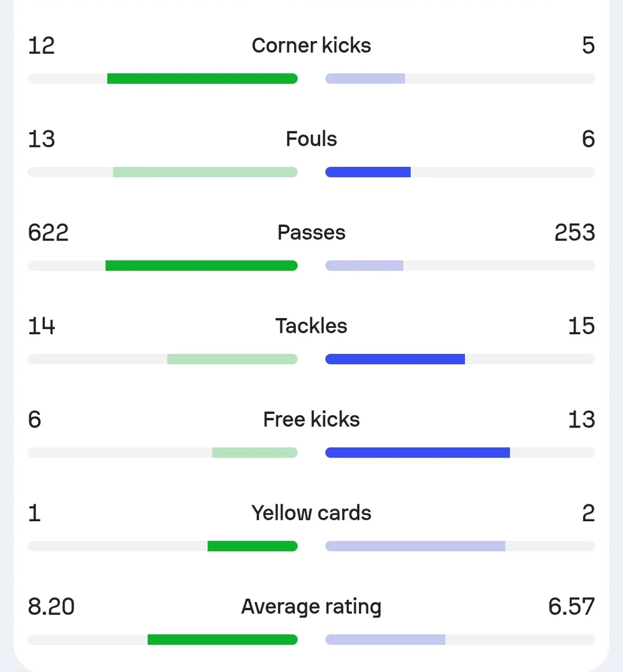623x672 pixels.
Task: Click the Yellow cards stat label
Action: click(311, 513)
